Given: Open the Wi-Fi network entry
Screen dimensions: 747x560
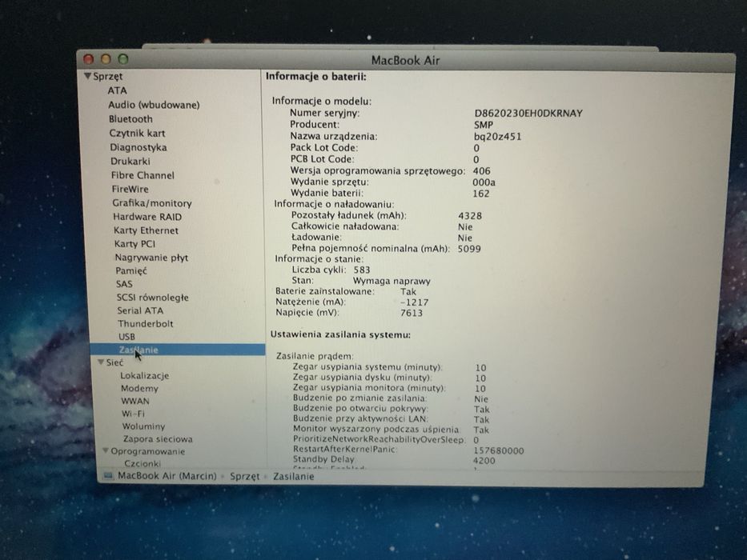Looking at the screenshot, I should click(133, 414).
